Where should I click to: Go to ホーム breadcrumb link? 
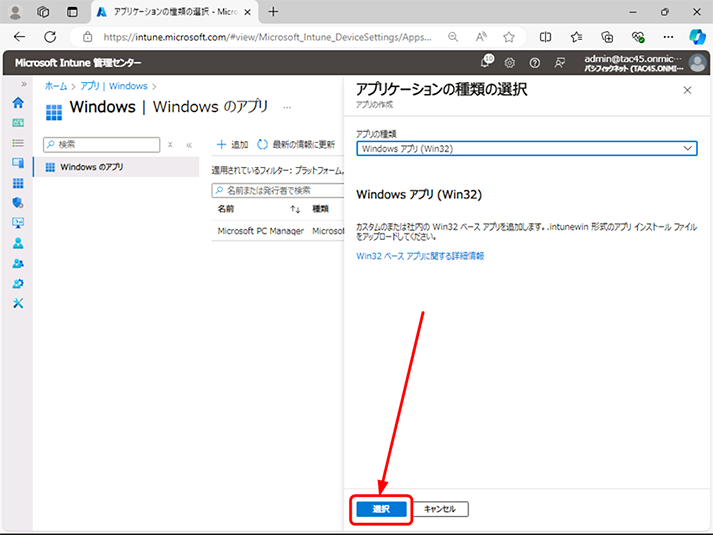56,86
